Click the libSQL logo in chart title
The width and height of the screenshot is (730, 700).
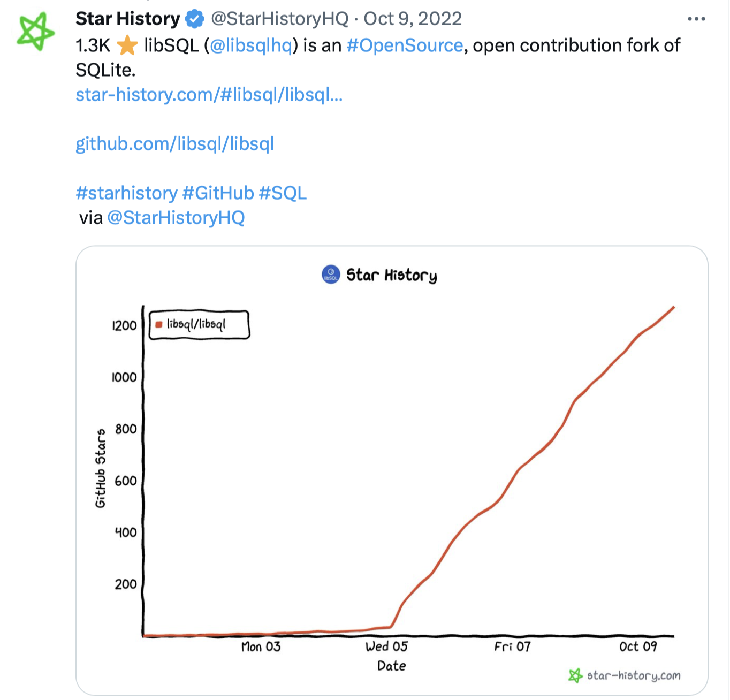click(x=331, y=275)
